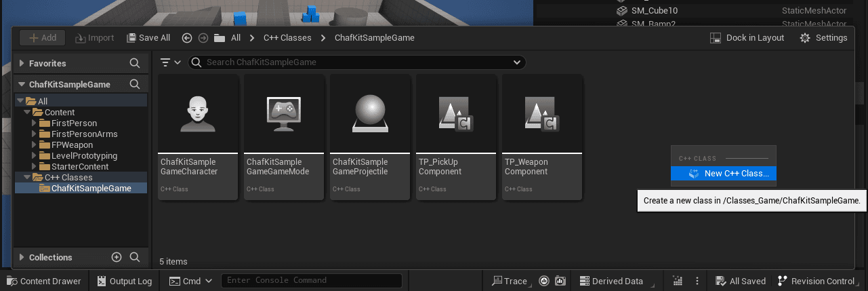The image size is (868, 291).
Task: Click the Search ChafKitSampleGame field
Action: pyautogui.click(x=357, y=62)
